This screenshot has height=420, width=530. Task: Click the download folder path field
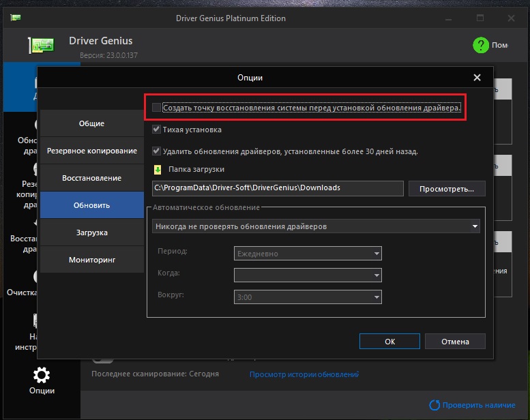[278, 188]
